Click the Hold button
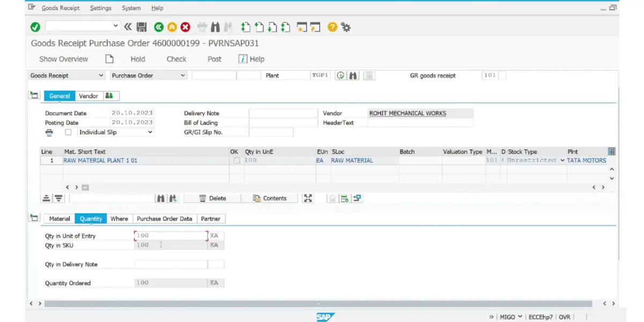Viewport: 644px width, 322px height. click(x=138, y=59)
